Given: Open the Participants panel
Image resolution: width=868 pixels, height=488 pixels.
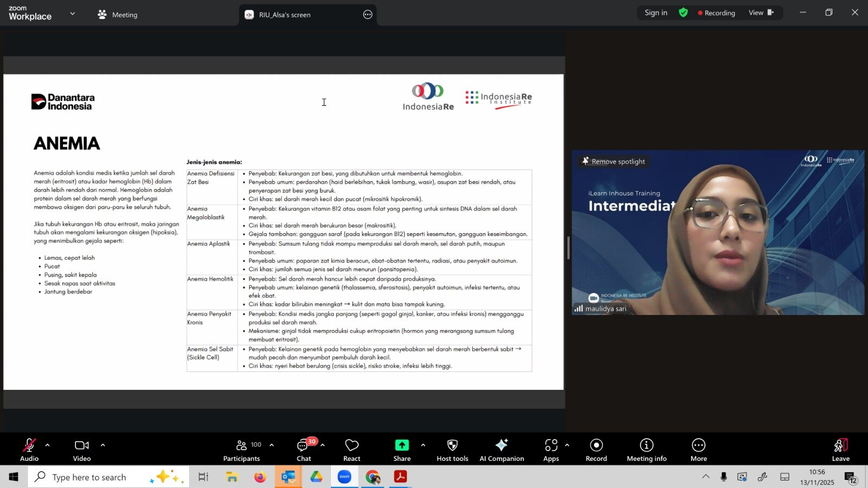Looking at the screenshot, I should [242, 450].
